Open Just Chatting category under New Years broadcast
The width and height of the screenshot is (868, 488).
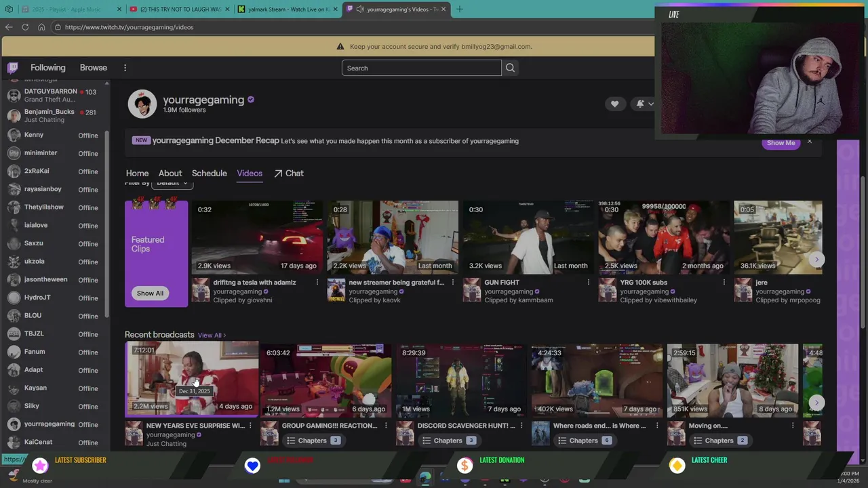pos(166,444)
